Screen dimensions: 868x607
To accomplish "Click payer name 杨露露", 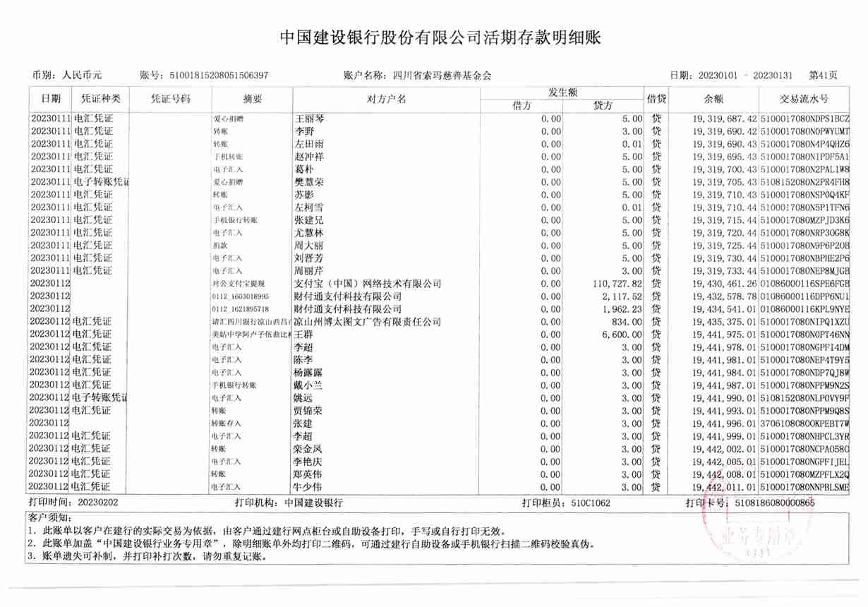I will pyautogui.click(x=308, y=373).
